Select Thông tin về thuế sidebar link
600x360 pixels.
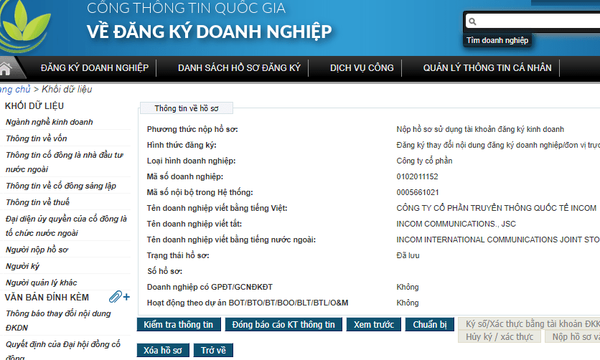click(x=38, y=202)
